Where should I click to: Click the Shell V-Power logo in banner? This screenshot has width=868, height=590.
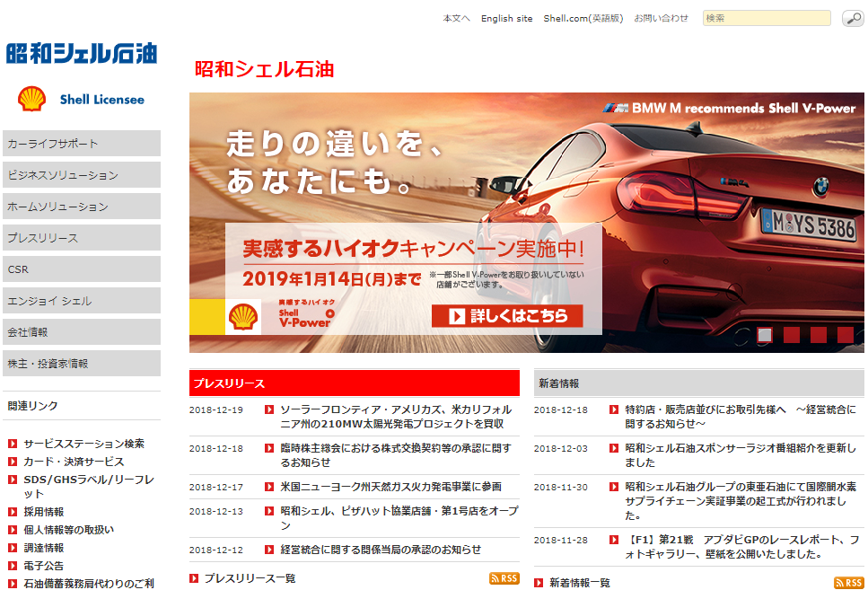(306, 315)
